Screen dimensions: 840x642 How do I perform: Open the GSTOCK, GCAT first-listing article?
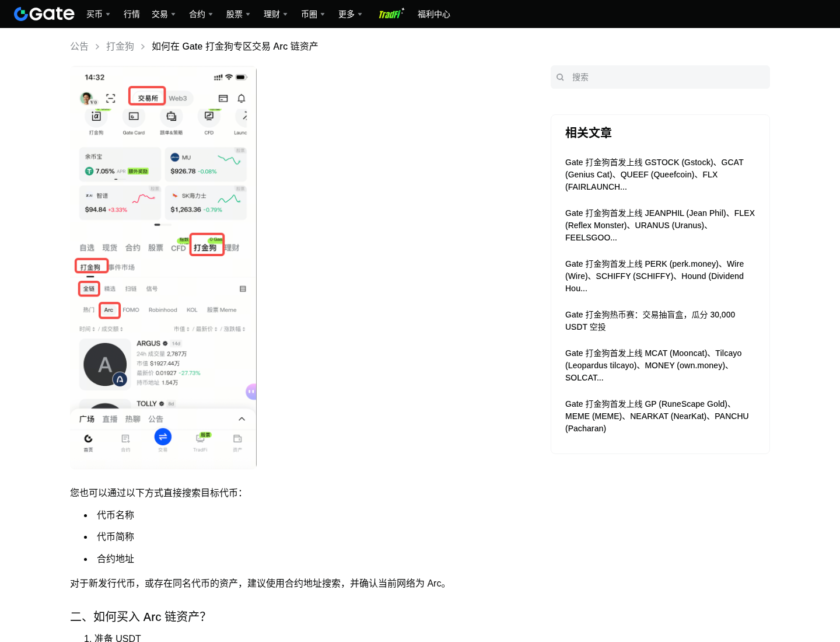(660, 175)
